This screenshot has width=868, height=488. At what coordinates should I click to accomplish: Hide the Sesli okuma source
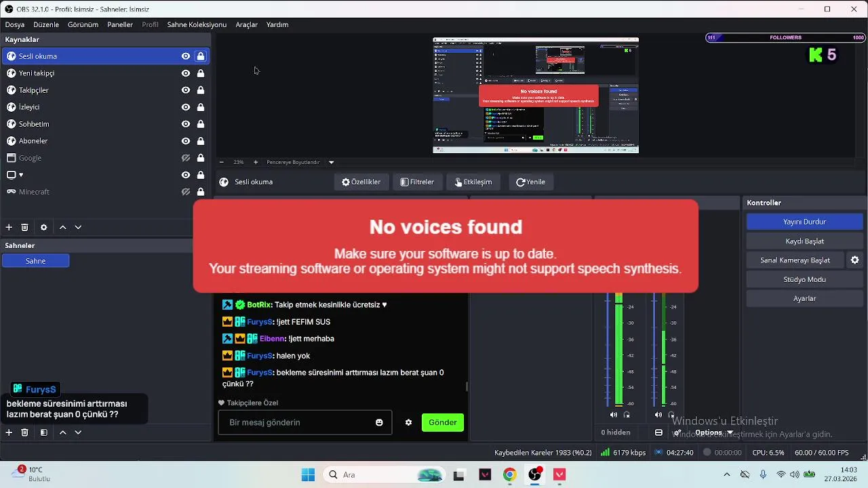186,56
